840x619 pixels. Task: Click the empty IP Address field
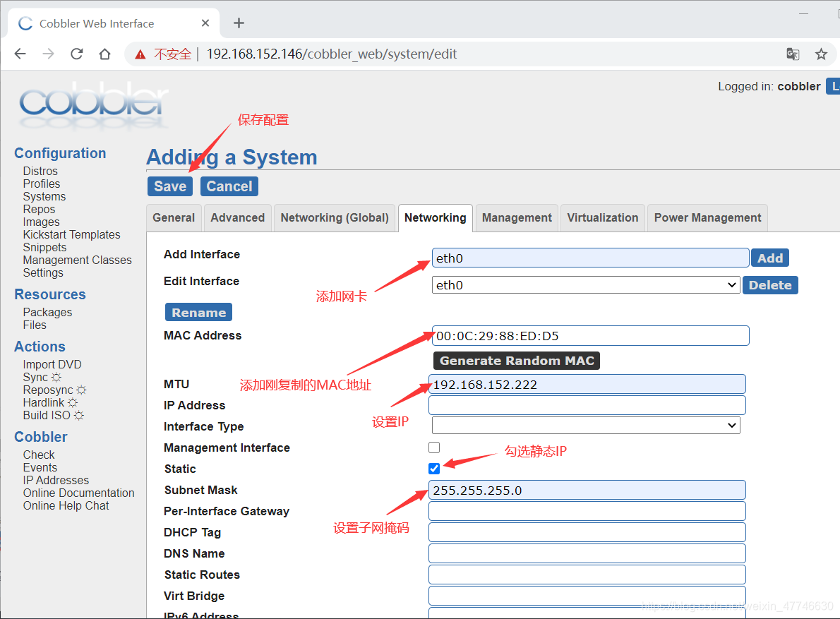coord(587,405)
